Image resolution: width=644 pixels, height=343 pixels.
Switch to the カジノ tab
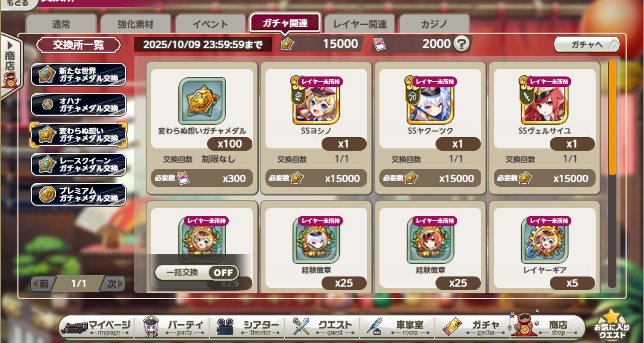pos(434,24)
